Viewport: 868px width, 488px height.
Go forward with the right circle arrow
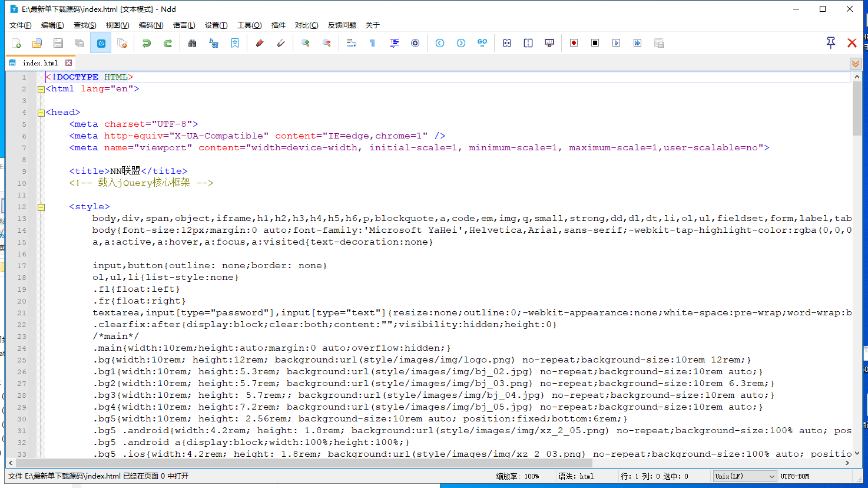(x=461, y=43)
